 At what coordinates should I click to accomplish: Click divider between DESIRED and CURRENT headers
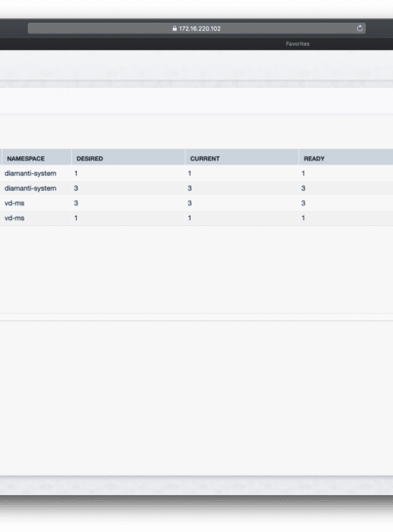185,157
